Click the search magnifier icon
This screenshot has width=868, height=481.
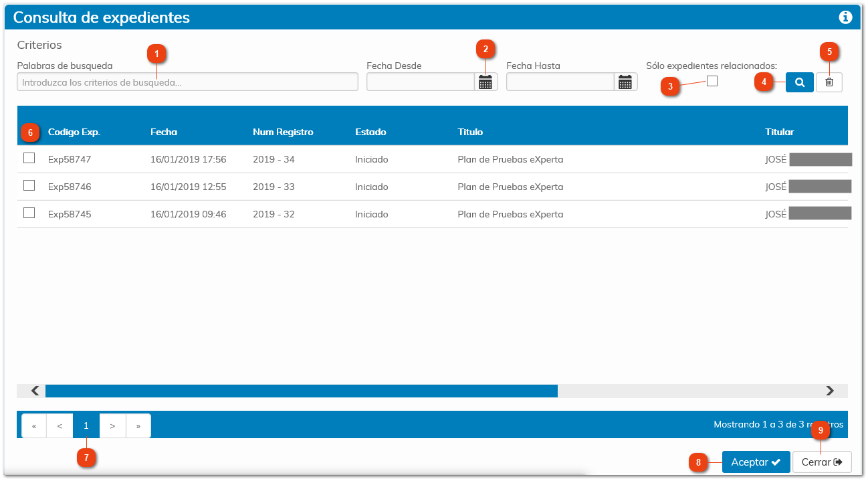pos(799,81)
